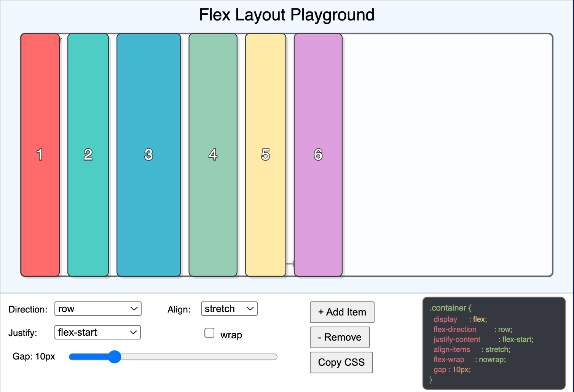Select flex item 2
574x392 pixels.
point(88,155)
